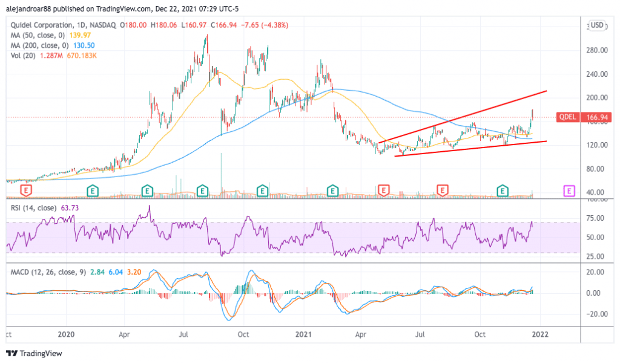
Task: Open the green earnings marker near February 2020
Action: 93,191
